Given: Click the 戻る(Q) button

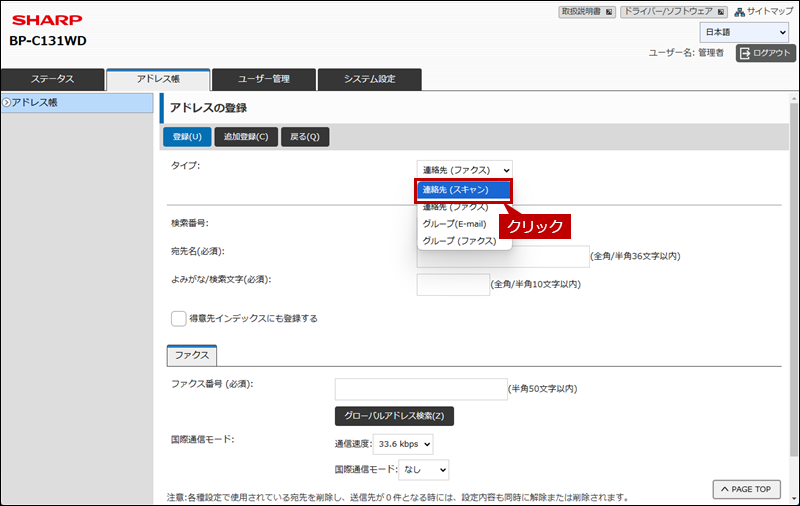Looking at the screenshot, I should coord(305,137).
